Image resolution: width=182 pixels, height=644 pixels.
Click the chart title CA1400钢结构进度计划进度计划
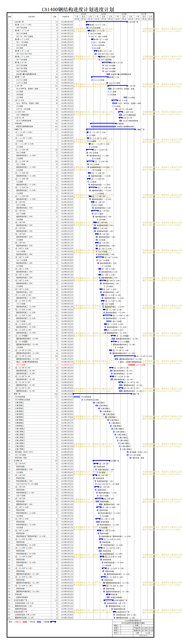tap(78, 10)
